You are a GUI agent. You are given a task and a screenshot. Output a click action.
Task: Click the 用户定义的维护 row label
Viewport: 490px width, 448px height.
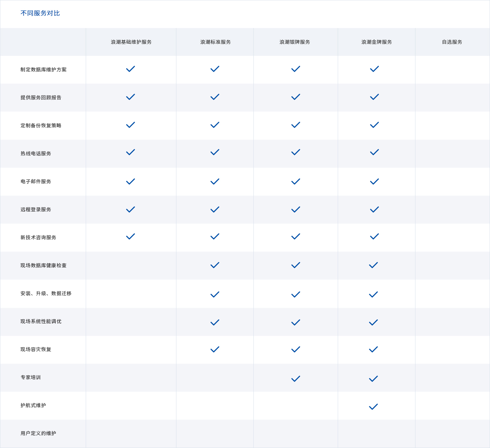[38, 433]
